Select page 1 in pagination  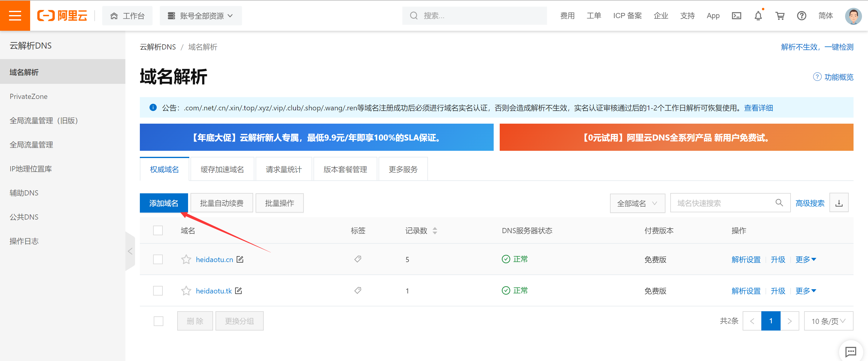(771, 321)
